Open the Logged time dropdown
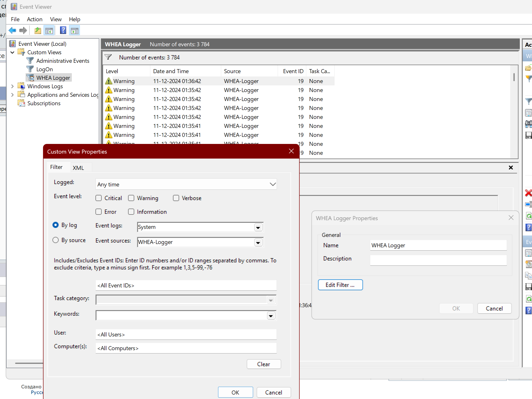Image resolution: width=532 pixels, height=399 pixels. [x=272, y=184]
